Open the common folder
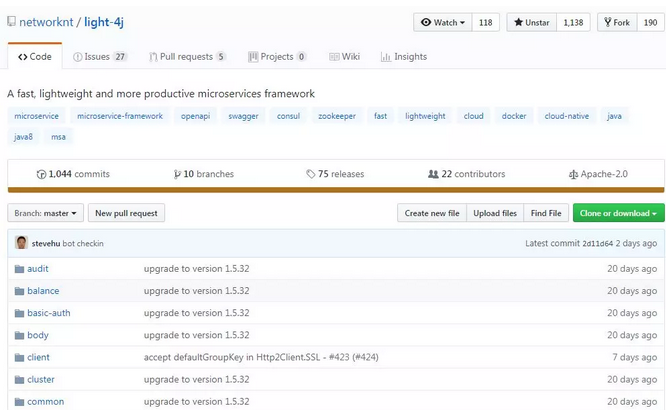This screenshot has width=666, height=410. click(x=45, y=402)
